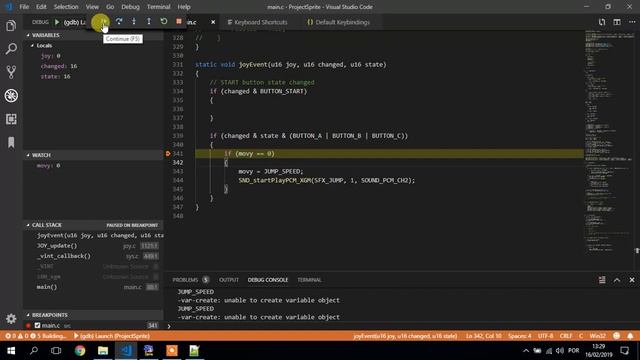Open the Extensions view
Viewport: 640px width, 360px height.
[11, 119]
